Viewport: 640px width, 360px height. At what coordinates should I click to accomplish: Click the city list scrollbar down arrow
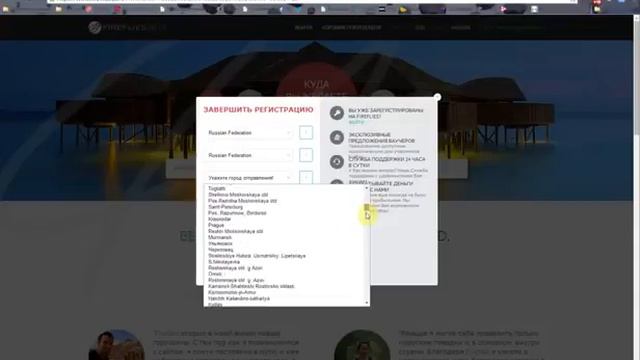367,303
